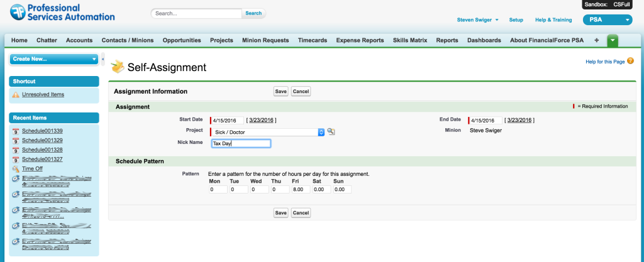This screenshot has width=644, height=262.
Task: Click the Start Date input field
Action: tap(228, 121)
